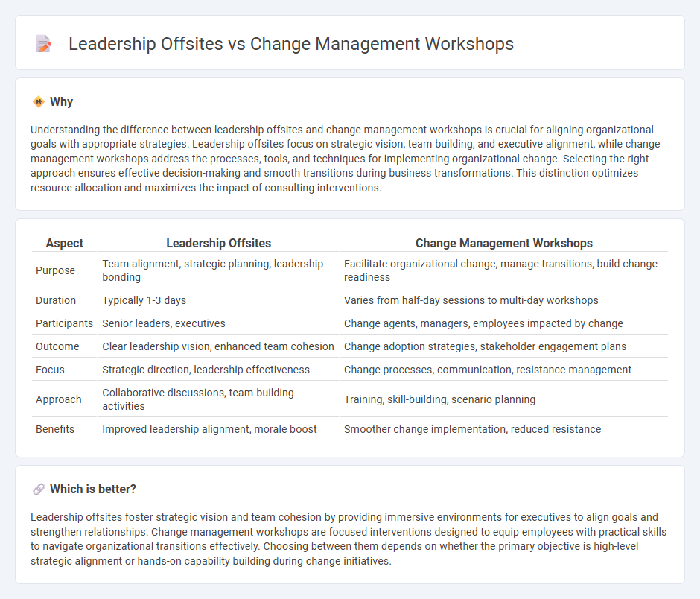Select the Focus row label
This screenshot has width=700, height=599.
[x=50, y=370]
